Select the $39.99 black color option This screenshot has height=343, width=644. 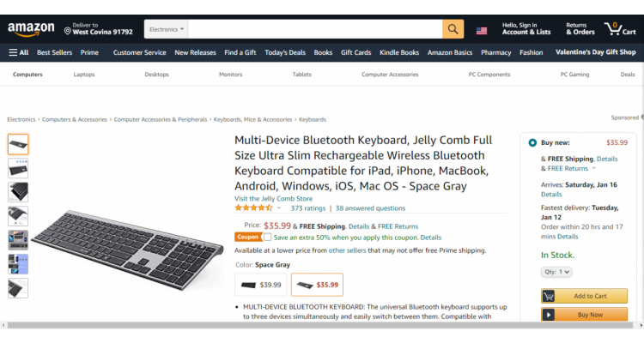point(261,285)
